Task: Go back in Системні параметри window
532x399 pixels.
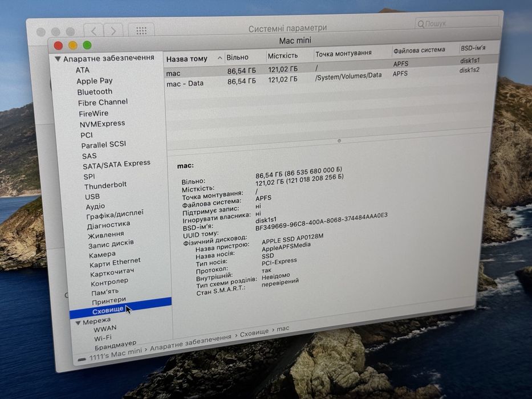Action: pos(94,31)
